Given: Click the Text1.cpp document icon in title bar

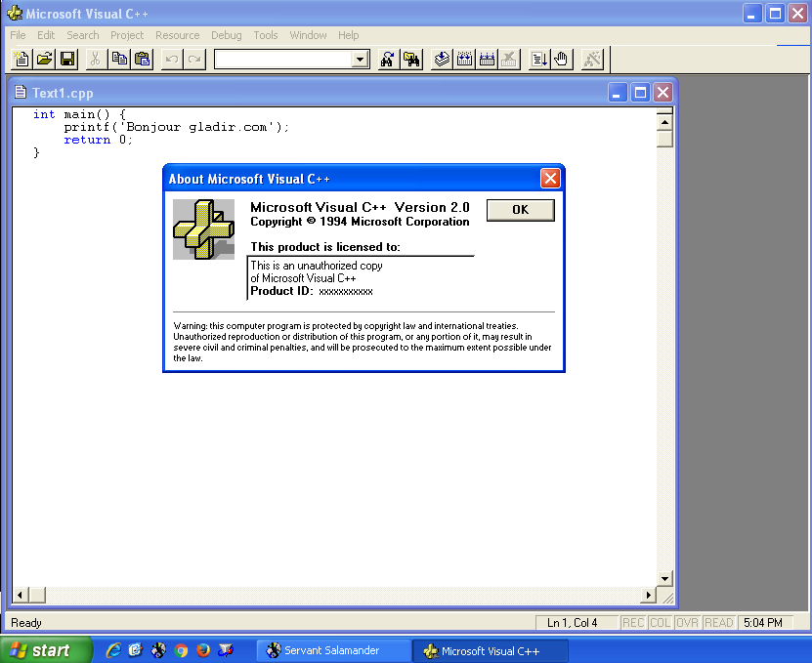Looking at the screenshot, I should coord(21,93).
